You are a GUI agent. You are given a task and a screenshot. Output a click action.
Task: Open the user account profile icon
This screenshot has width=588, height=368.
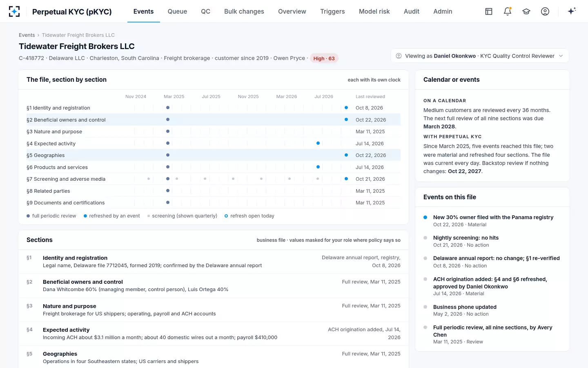coord(545,11)
